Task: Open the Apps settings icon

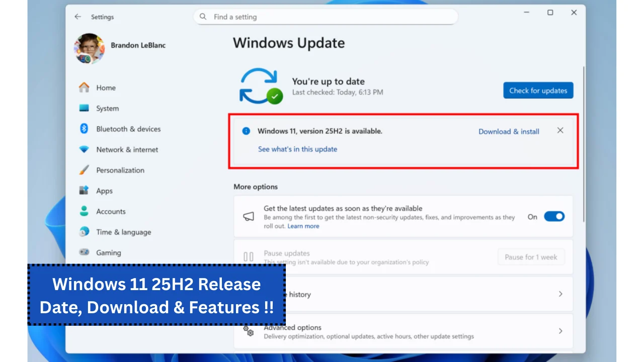Action: point(84,191)
